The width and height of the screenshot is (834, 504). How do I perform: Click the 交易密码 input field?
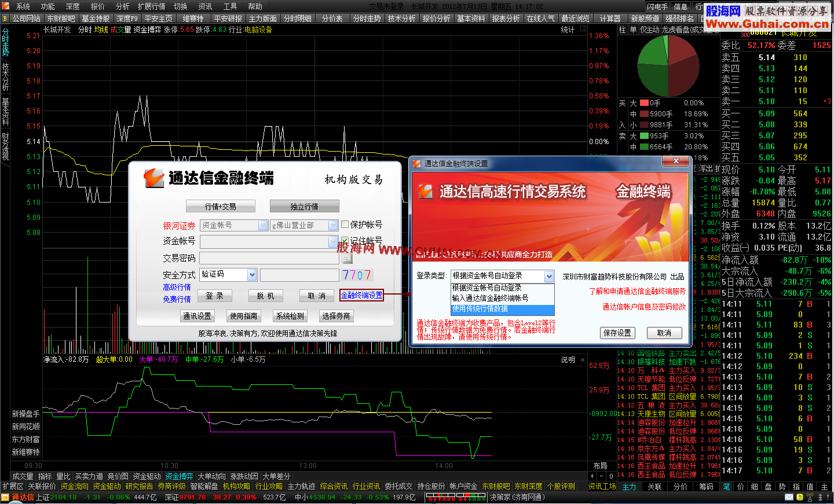pos(269,258)
